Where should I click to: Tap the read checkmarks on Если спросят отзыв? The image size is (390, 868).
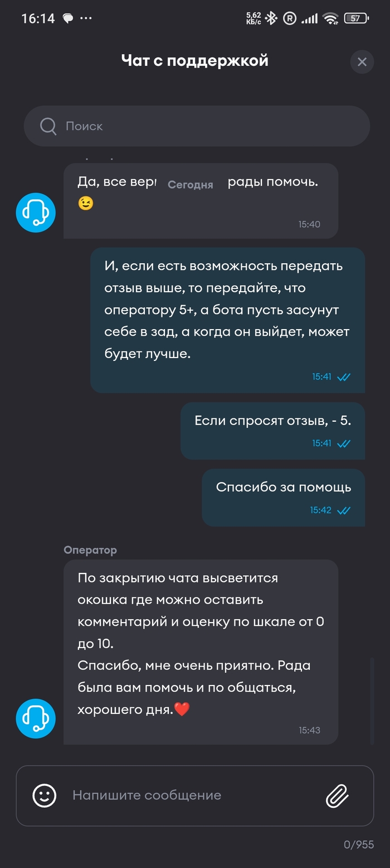pyautogui.click(x=344, y=443)
